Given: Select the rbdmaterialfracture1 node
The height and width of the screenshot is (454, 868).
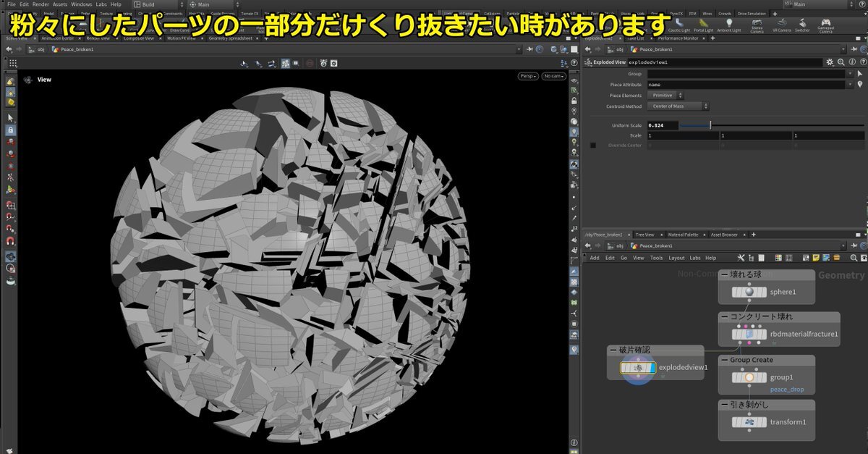Looking at the screenshot, I should click(x=749, y=334).
